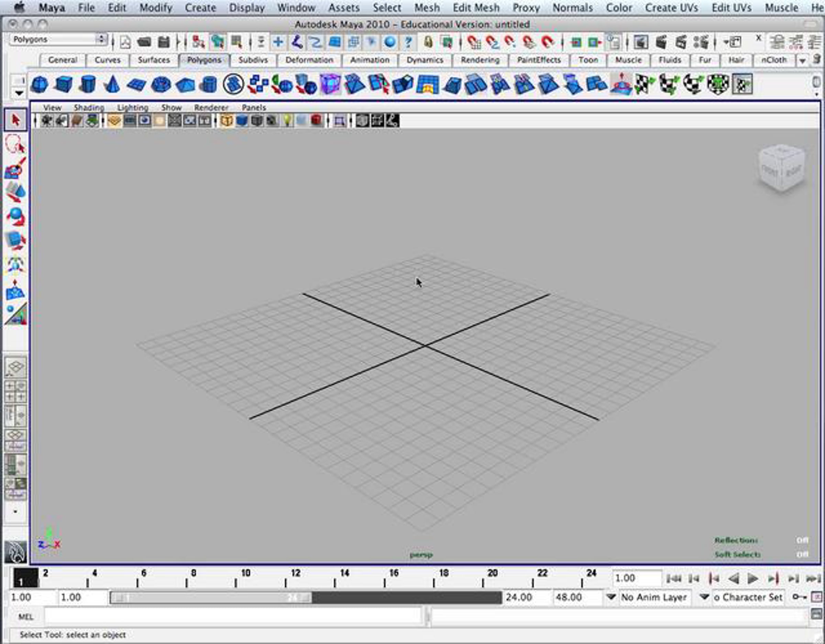Create a polygon cube from shelf
This screenshot has width=825, height=644.
[x=64, y=84]
